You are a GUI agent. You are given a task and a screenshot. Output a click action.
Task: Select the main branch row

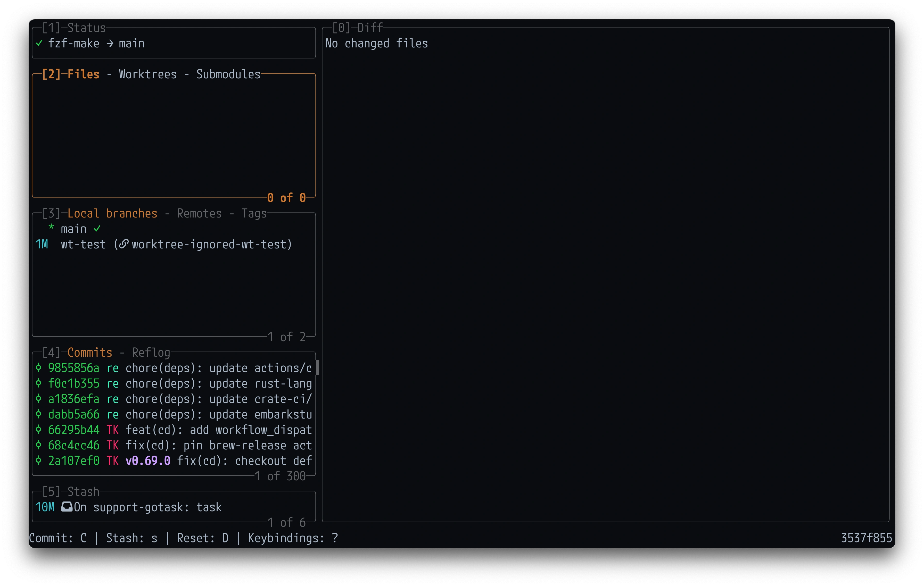point(174,229)
